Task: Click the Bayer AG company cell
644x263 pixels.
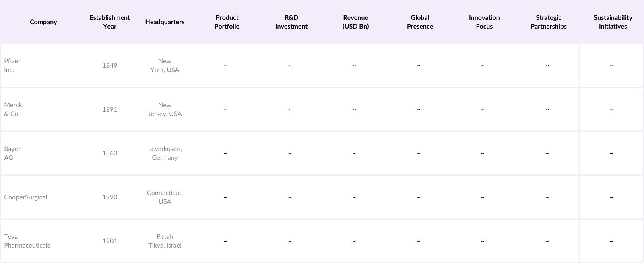Action: coord(12,153)
